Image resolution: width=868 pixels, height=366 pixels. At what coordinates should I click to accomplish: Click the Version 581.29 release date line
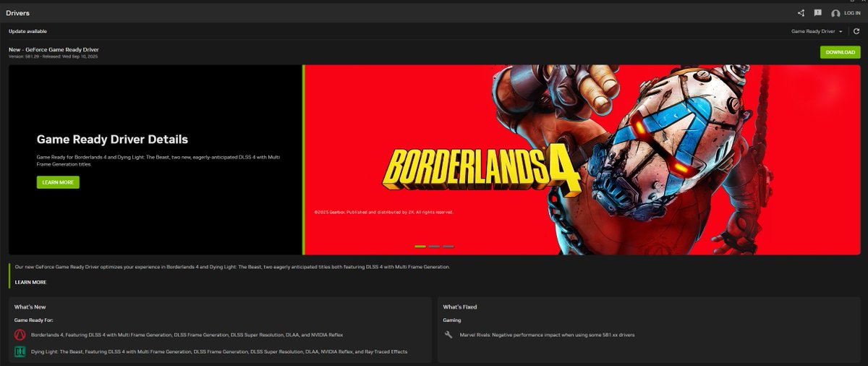click(53, 56)
